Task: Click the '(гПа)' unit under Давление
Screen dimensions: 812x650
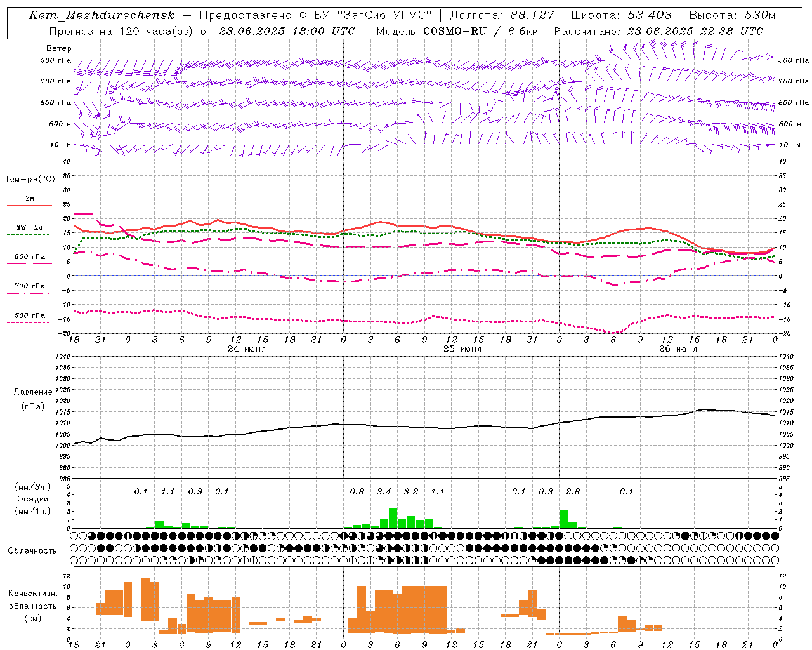Action: (x=33, y=406)
